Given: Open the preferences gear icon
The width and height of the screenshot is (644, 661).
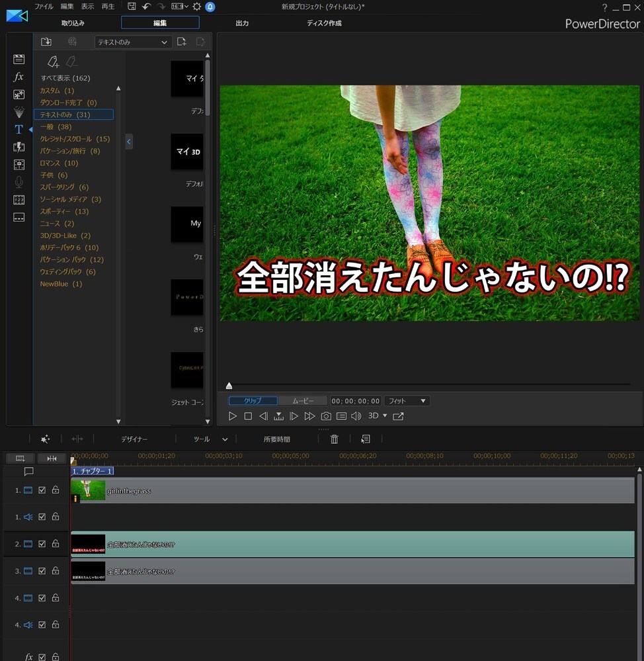Looking at the screenshot, I should (x=196, y=7).
